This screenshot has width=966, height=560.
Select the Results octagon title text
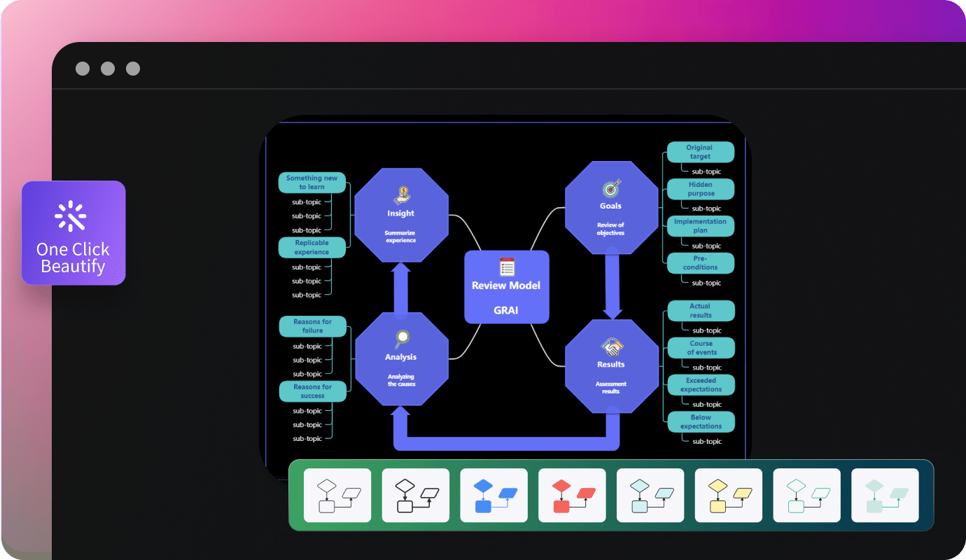click(x=611, y=364)
